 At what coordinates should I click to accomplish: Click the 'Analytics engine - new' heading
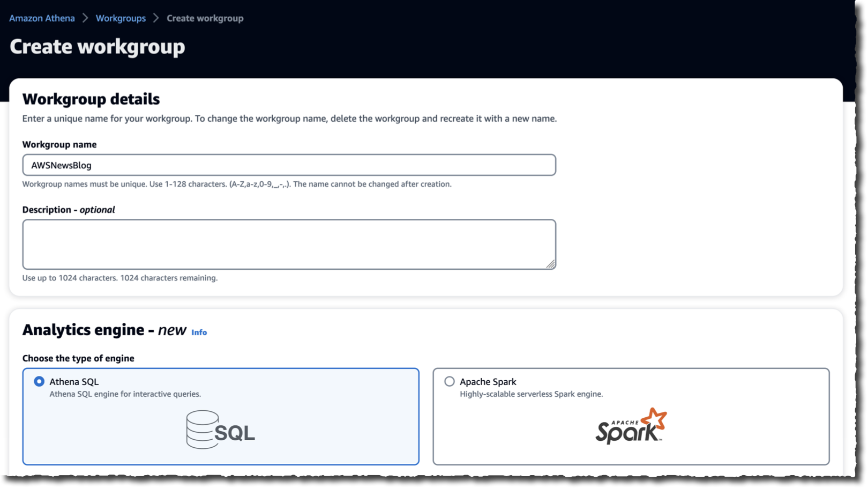pos(104,330)
